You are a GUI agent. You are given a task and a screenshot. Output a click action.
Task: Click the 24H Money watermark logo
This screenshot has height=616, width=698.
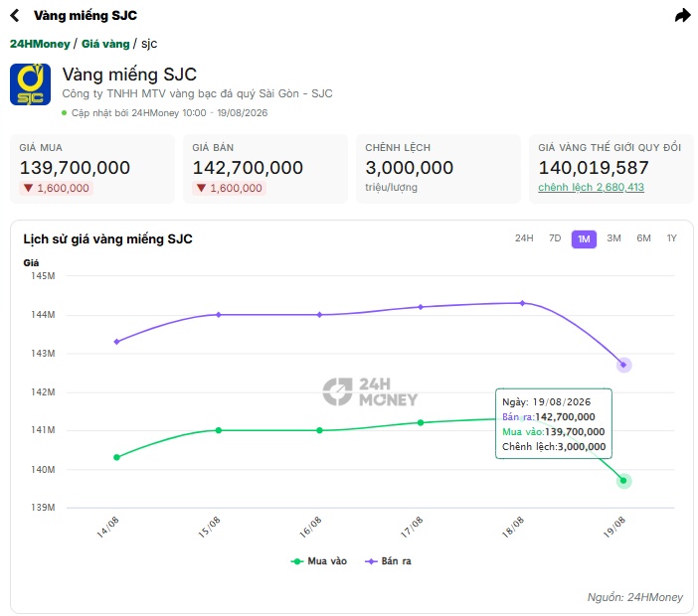tap(370, 391)
